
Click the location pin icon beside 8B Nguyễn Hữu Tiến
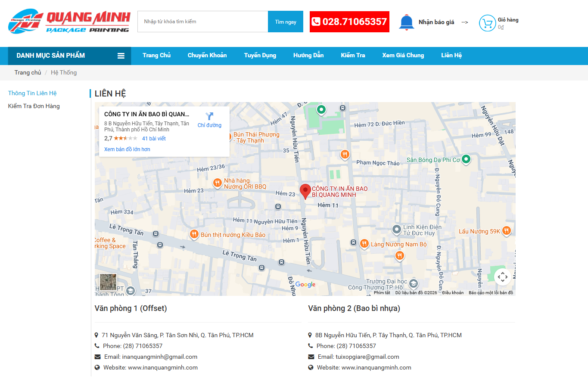point(311,335)
